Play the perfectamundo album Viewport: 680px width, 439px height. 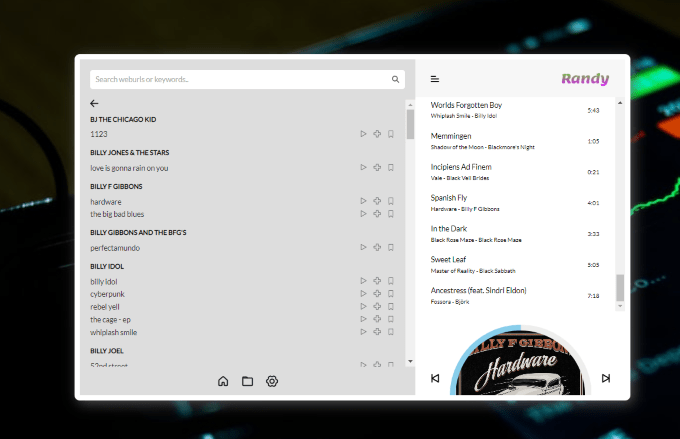(363, 247)
